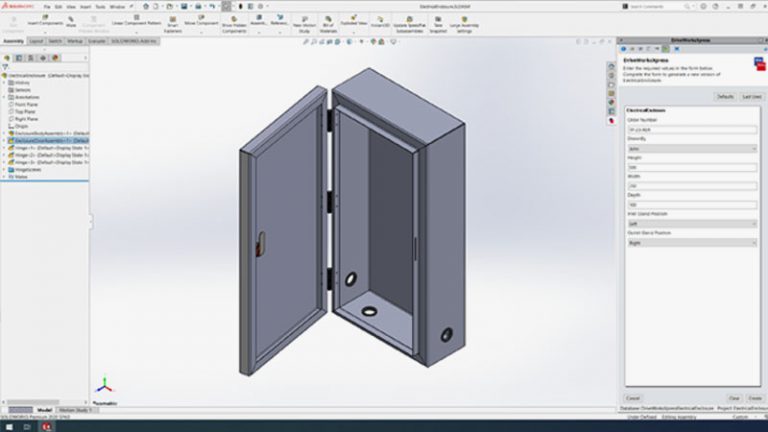The height and width of the screenshot is (432, 768).
Task: Open the ConfigurationManager tab icon
Action: [x=31, y=58]
